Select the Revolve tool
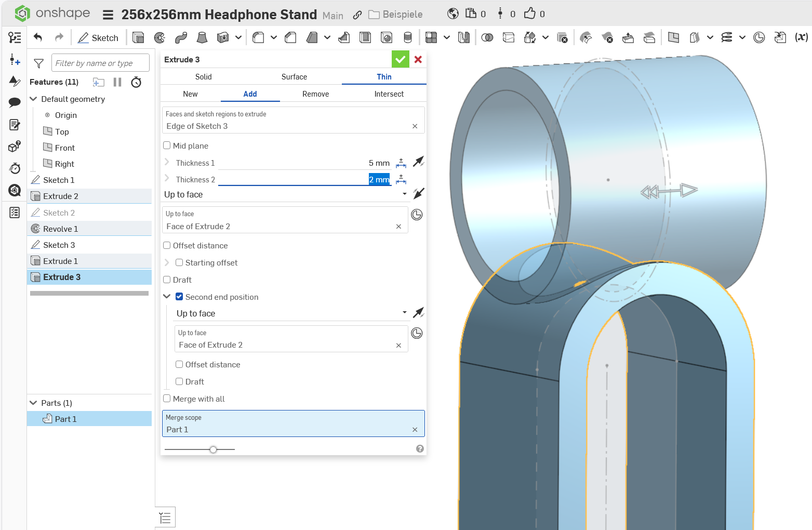Screen dimensions: 812x530 click(160, 37)
